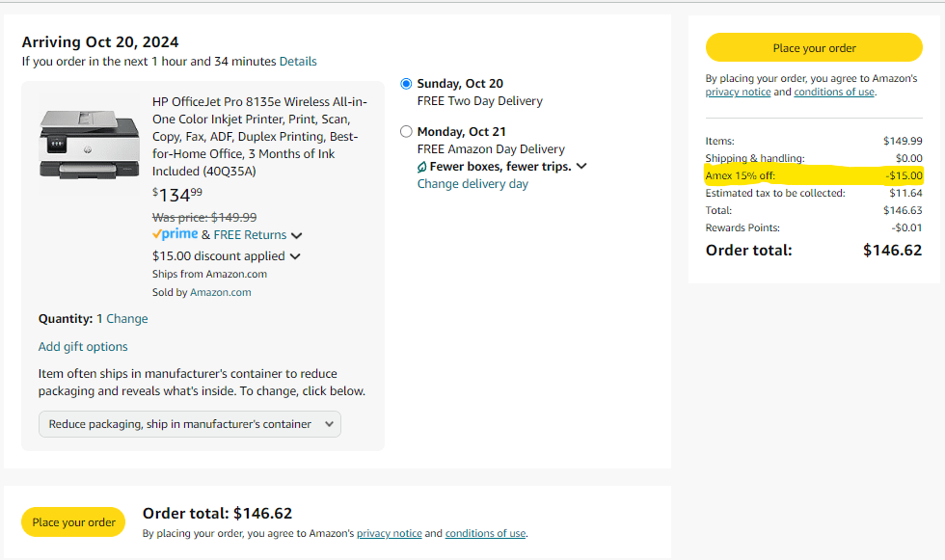Expand the $15.00 discount applied details
945x560 pixels.
pos(295,256)
